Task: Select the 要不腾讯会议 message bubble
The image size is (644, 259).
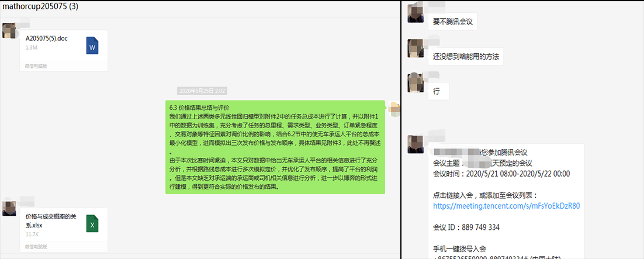Action: point(452,22)
